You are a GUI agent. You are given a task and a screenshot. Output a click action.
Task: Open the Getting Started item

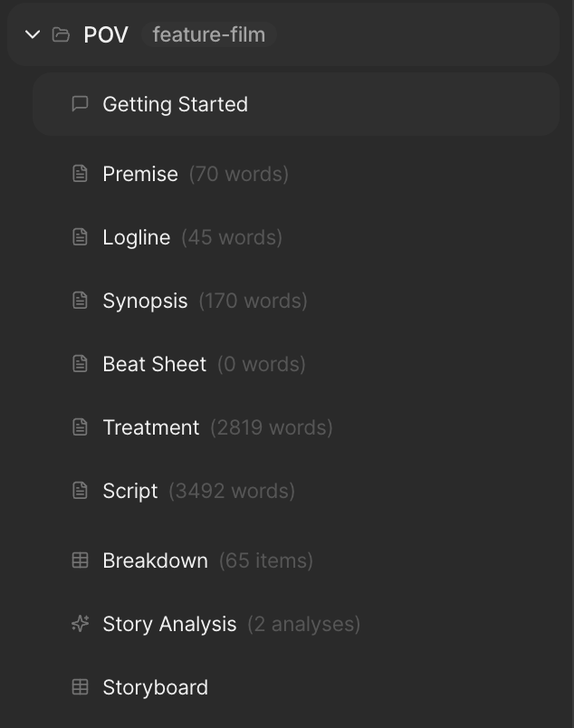click(x=175, y=104)
